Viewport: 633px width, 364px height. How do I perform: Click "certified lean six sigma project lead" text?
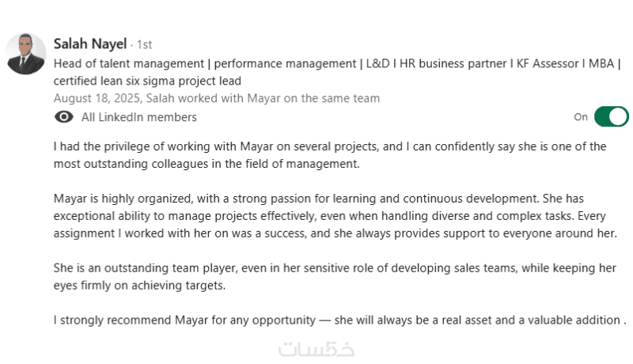tap(147, 80)
